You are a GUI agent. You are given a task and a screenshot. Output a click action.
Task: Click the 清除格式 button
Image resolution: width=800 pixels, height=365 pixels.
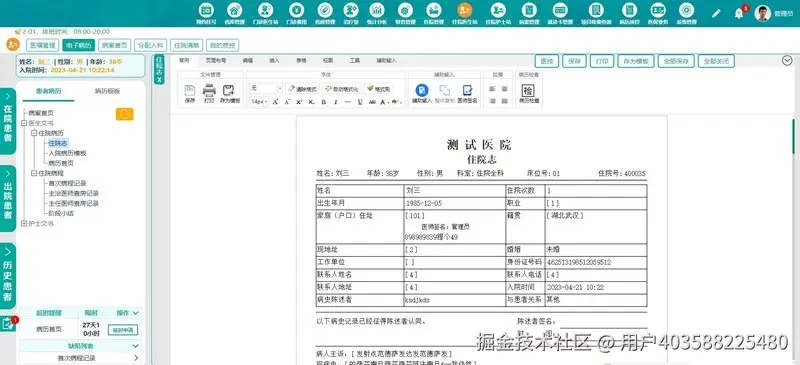pyautogui.click(x=303, y=88)
